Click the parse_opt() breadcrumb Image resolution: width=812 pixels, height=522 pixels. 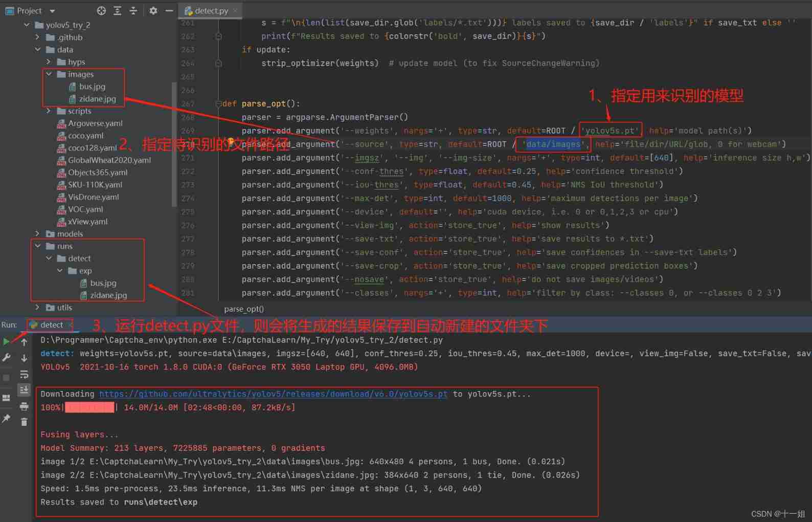pos(244,309)
